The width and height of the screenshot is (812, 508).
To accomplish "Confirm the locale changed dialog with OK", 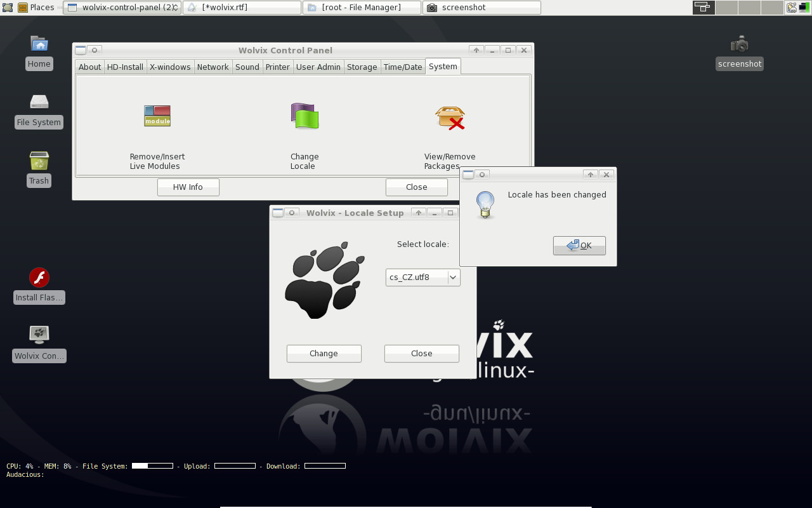I will point(579,246).
